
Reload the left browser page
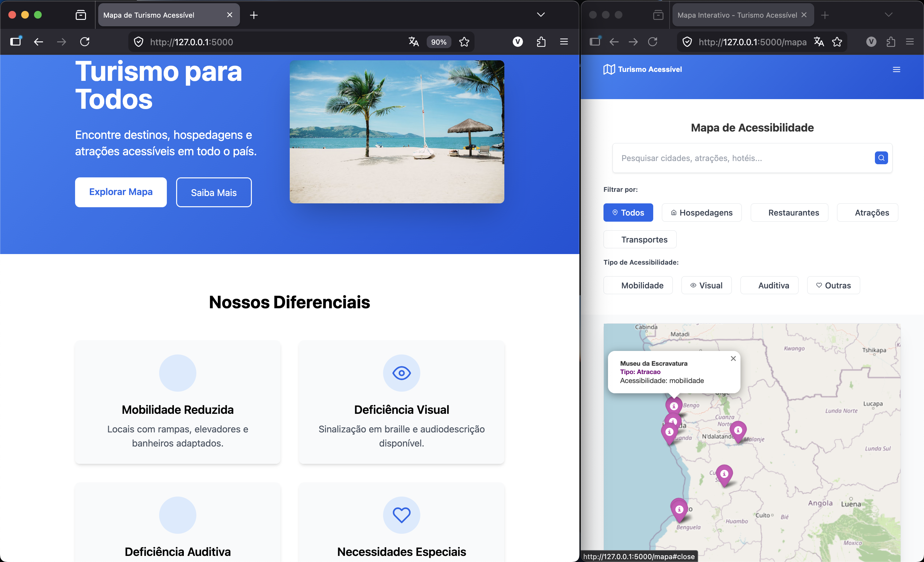pyautogui.click(x=85, y=42)
